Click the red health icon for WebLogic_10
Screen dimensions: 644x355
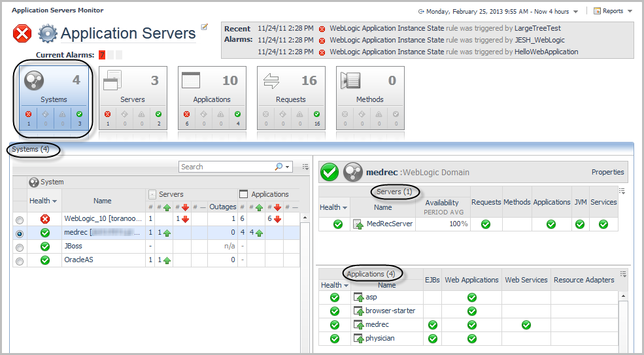(44, 219)
